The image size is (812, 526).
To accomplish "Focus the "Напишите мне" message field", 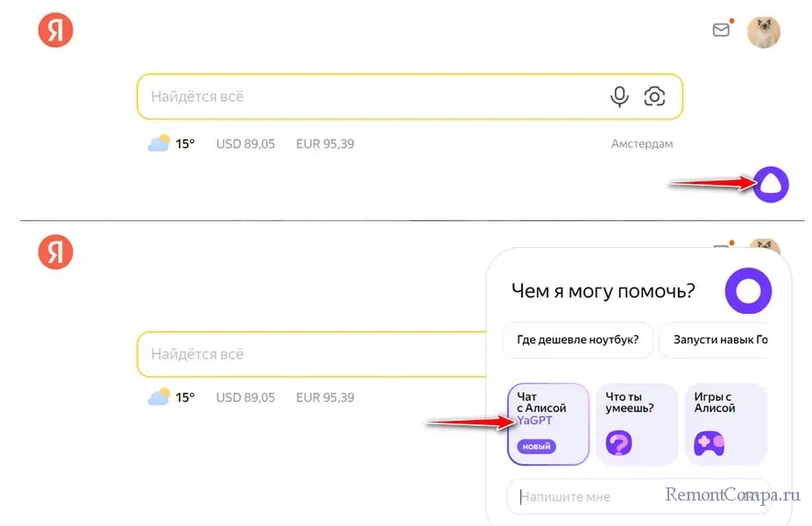I will click(613, 497).
